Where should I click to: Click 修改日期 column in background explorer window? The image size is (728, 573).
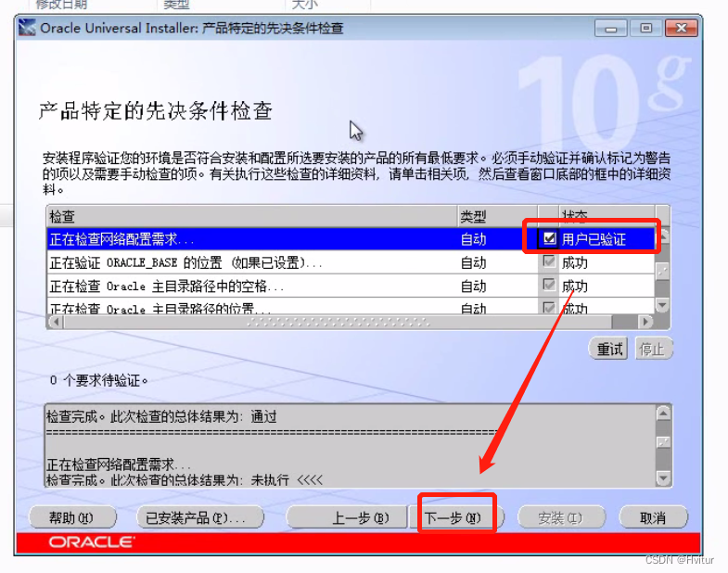tap(61, 5)
